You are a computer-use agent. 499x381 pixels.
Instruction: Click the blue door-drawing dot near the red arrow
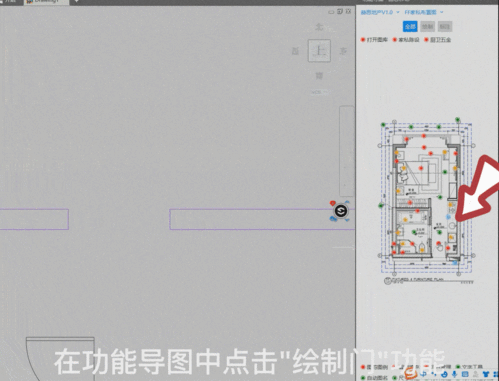[448, 217]
